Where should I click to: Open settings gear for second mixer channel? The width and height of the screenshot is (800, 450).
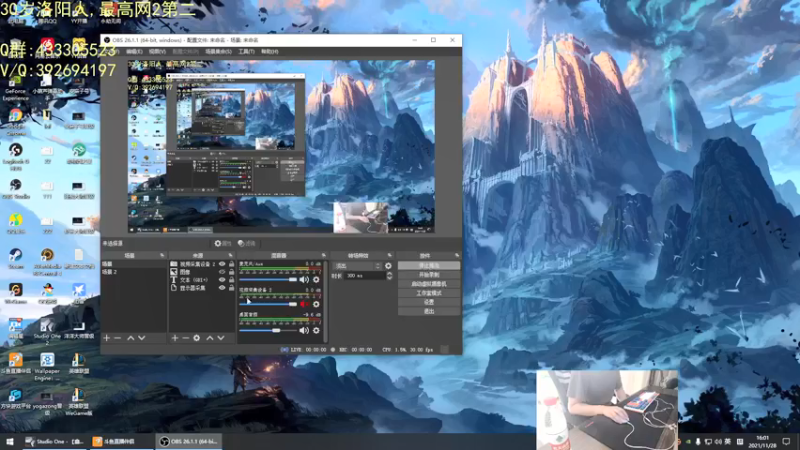[x=316, y=304]
